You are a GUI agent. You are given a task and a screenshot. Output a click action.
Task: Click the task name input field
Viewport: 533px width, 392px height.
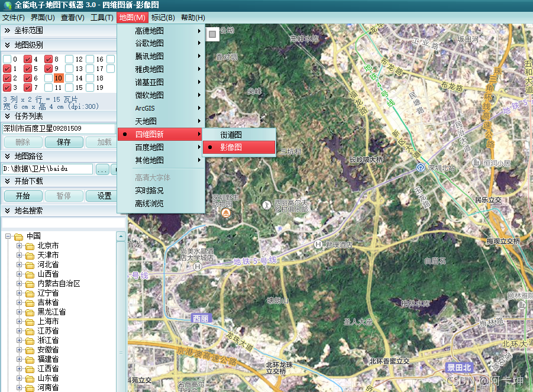click(x=59, y=128)
